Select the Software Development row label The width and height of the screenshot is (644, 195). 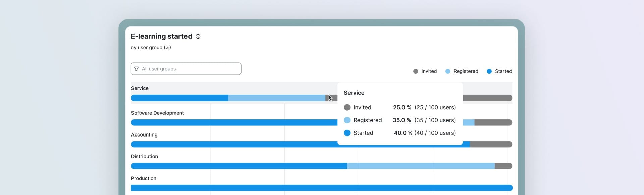pyautogui.click(x=157, y=113)
